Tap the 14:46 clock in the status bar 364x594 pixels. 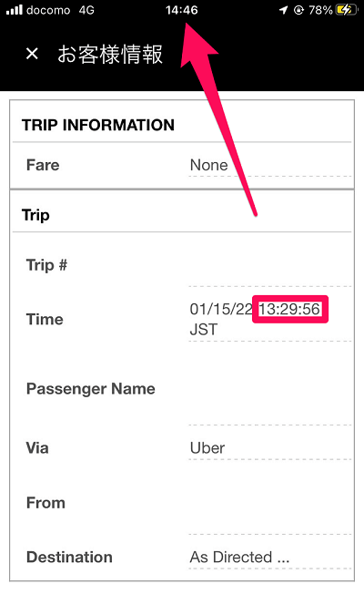pyautogui.click(x=182, y=10)
